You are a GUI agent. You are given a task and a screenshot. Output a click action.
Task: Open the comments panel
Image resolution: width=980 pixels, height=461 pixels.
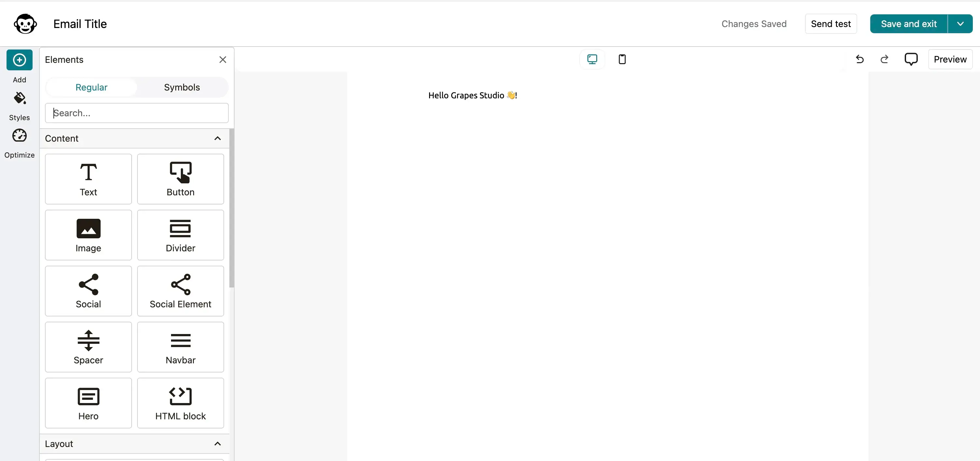coord(911,59)
